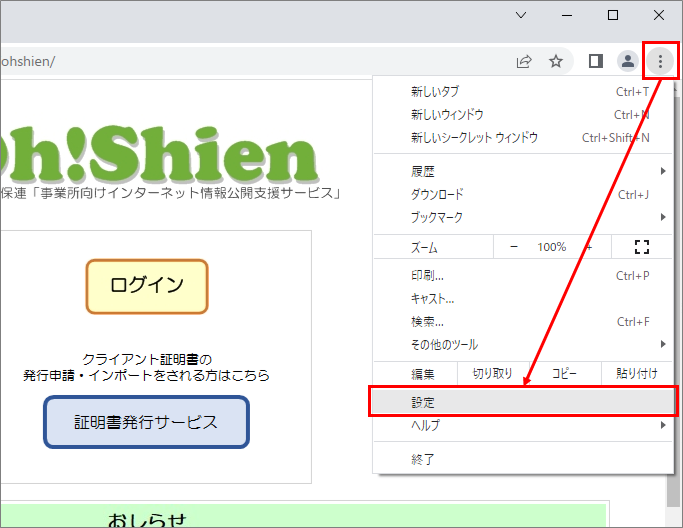The image size is (683, 528).
Task: Click the ログイン button
Action: (x=147, y=286)
